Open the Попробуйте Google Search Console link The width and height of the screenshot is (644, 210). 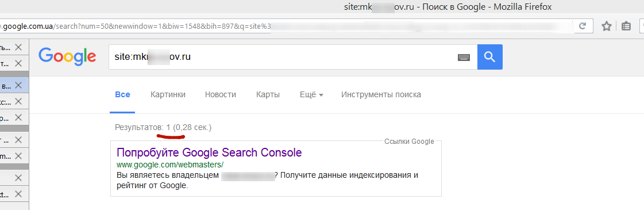[210, 153]
